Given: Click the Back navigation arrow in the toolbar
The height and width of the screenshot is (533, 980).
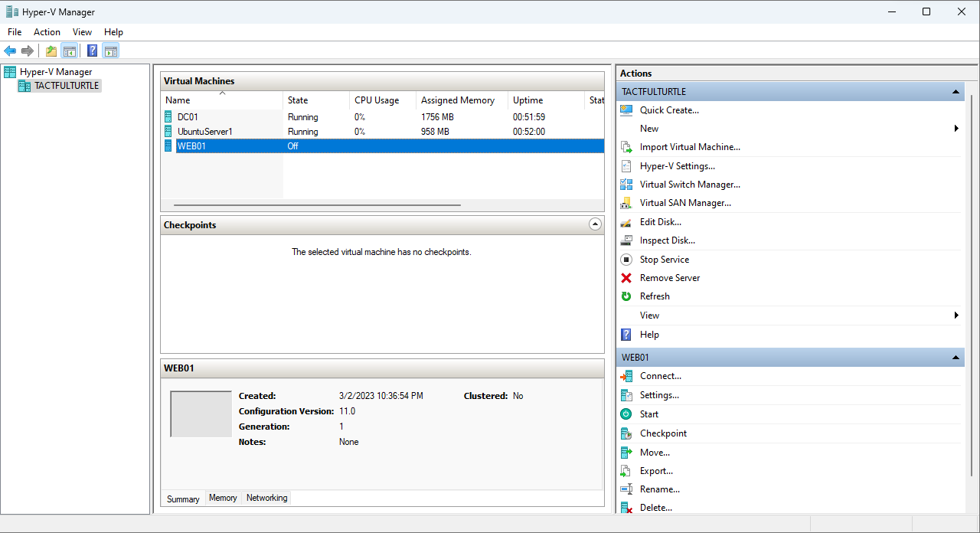Looking at the screenshot, I should (10, 51).
